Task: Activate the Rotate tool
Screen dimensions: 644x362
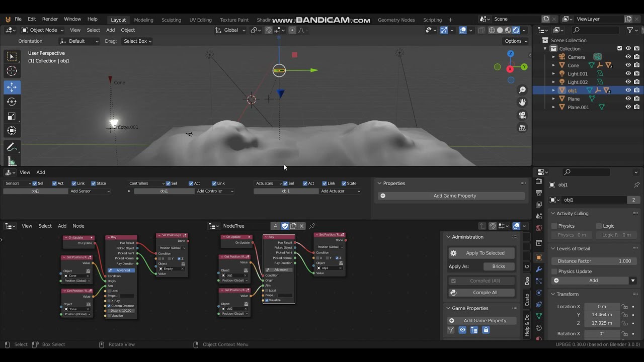Action: click(x=12, y=102)
